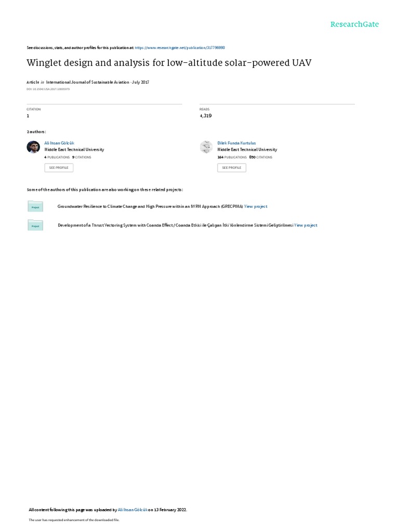Open View project for Thrust Vectoring System
Viewport: 399px width, 532px height.
tap(305, 225)
